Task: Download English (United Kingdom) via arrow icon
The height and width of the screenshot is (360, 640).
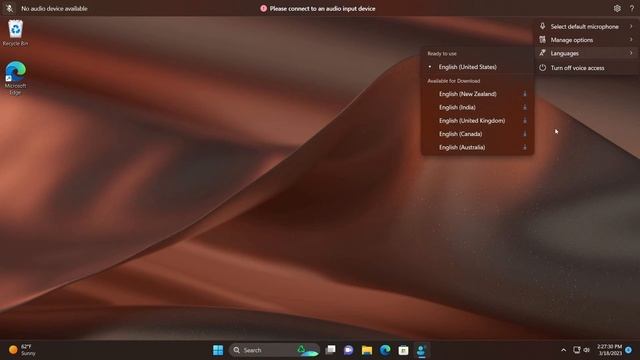Action: [525, 121]
